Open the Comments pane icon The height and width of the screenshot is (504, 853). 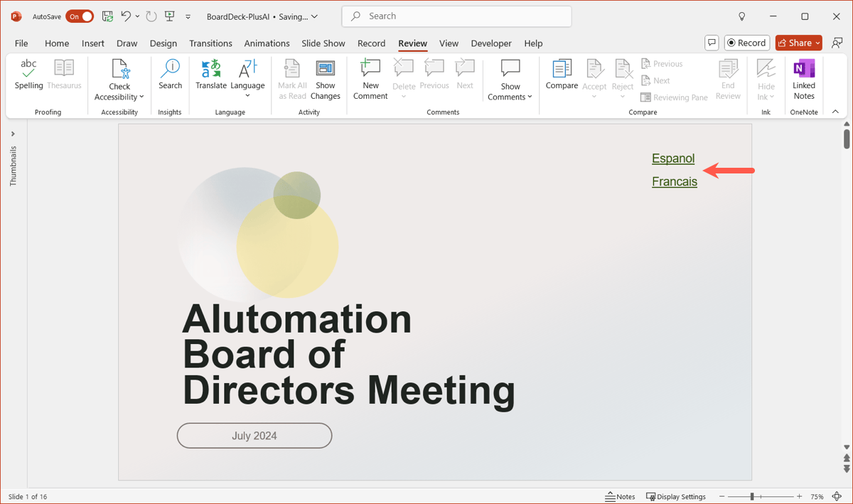coord(712,43)
